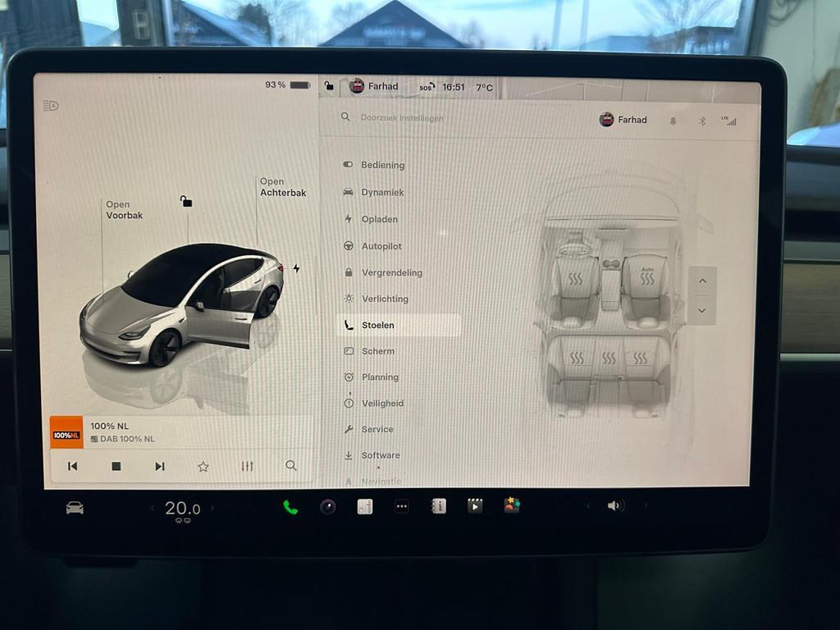Toggle the rear center seat heater

[x=608, y=358]
